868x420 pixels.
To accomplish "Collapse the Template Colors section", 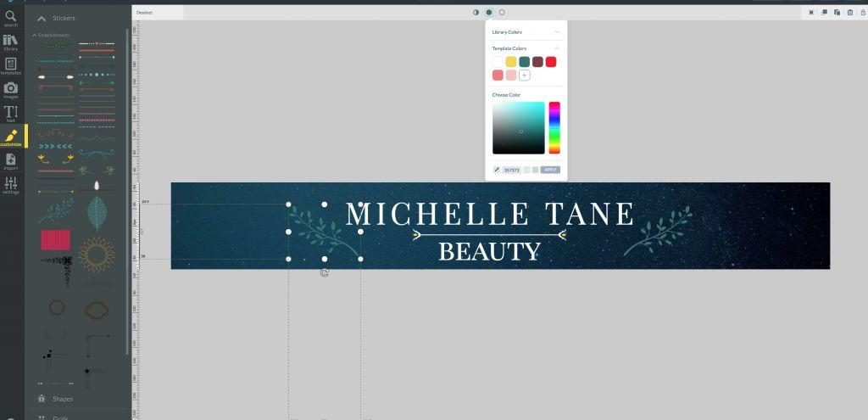I will (x=557, y=48).
